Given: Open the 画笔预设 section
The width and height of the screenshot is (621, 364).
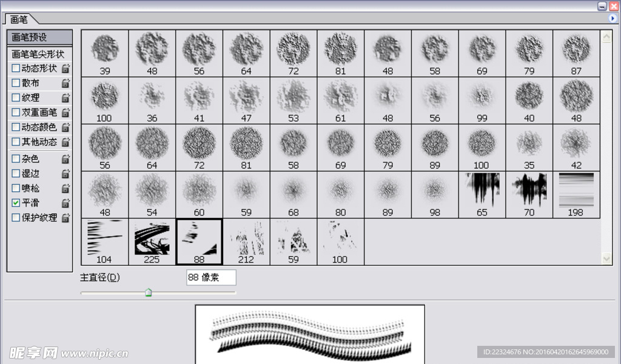Looking at the screenshot, I should click(38, 38).
